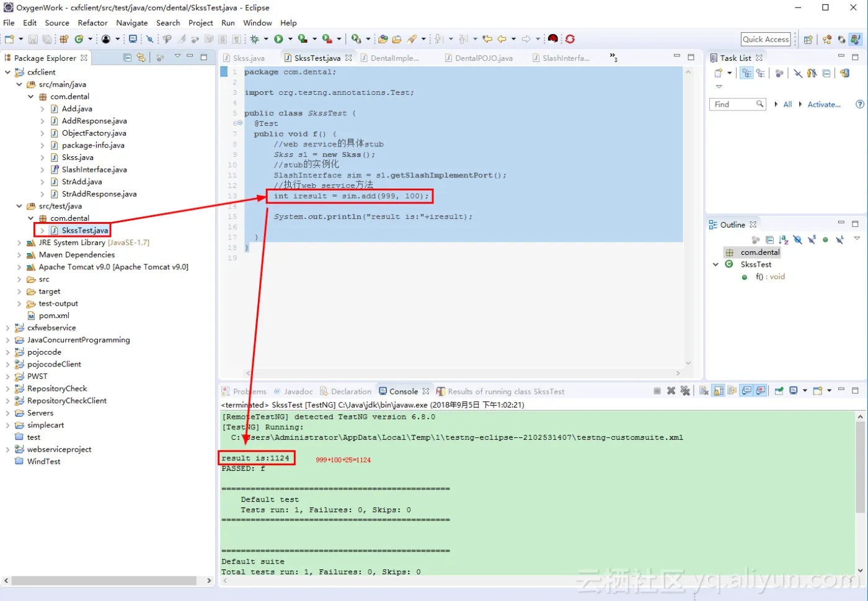Click the Last Edit Location icon
Viewport: 868px width, 601px height.
tap(487, 39)
